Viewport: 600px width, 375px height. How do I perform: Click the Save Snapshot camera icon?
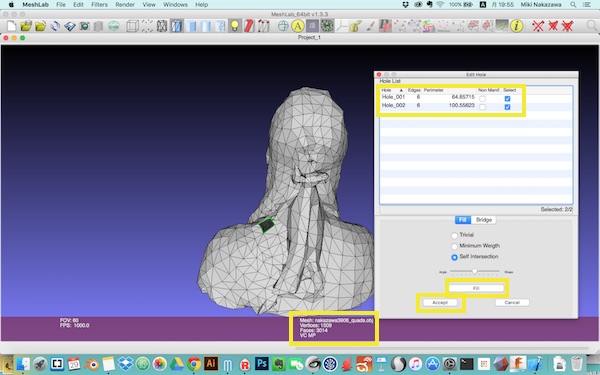[84, 26]
